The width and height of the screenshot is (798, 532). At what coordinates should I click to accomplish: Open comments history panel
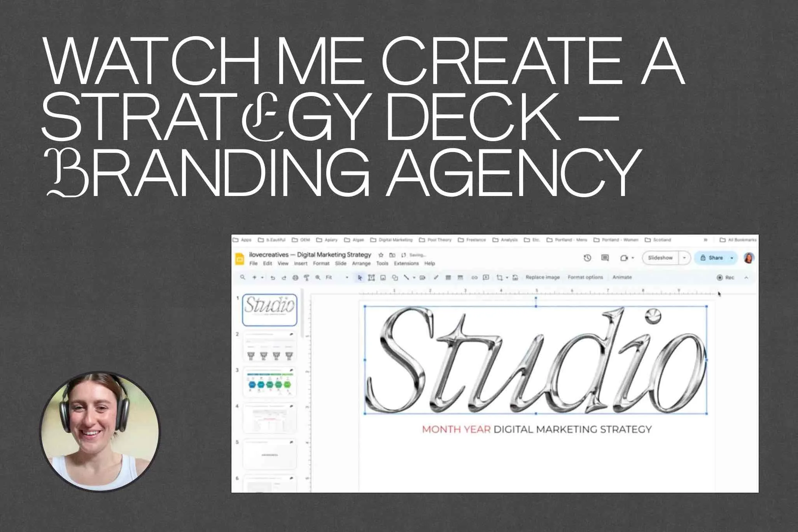(x=605, y=258)
